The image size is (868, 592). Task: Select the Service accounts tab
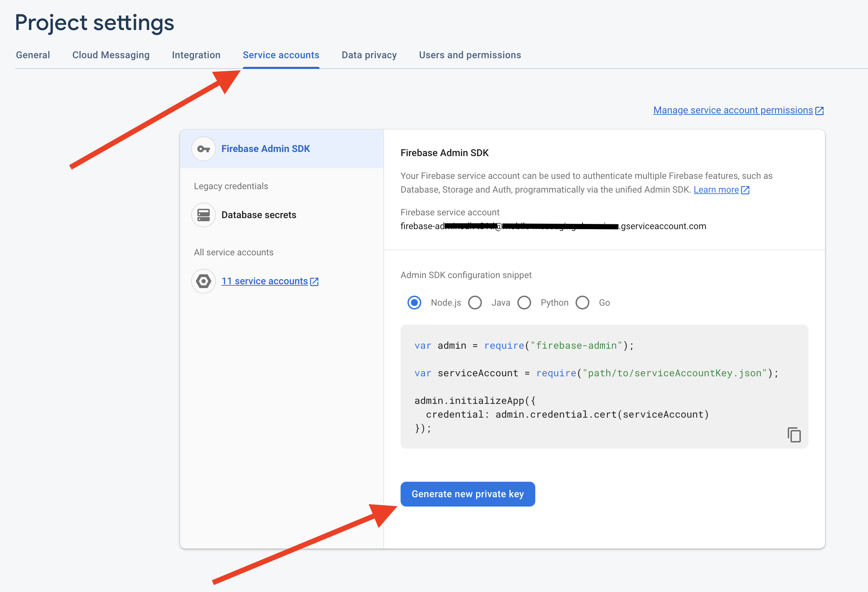coord(281,55)
